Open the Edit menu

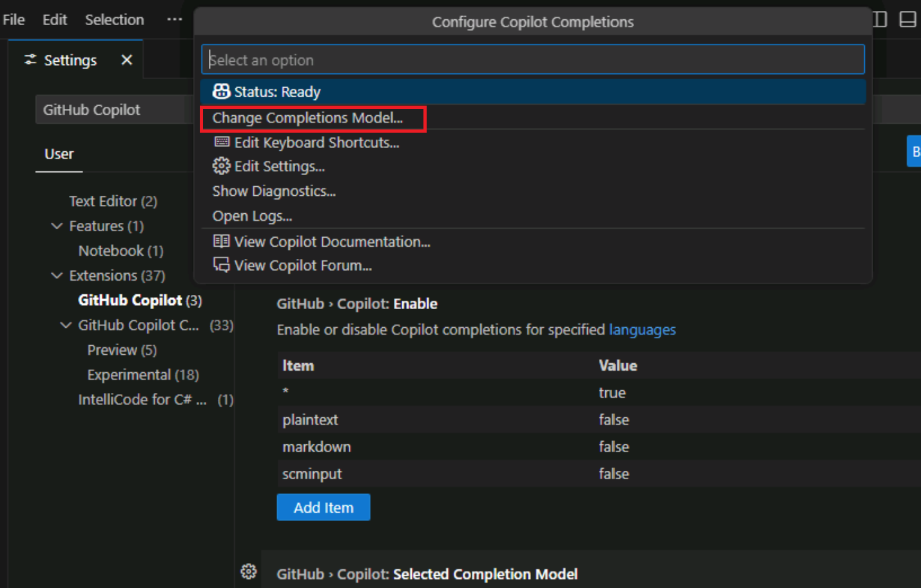[55, 20]
